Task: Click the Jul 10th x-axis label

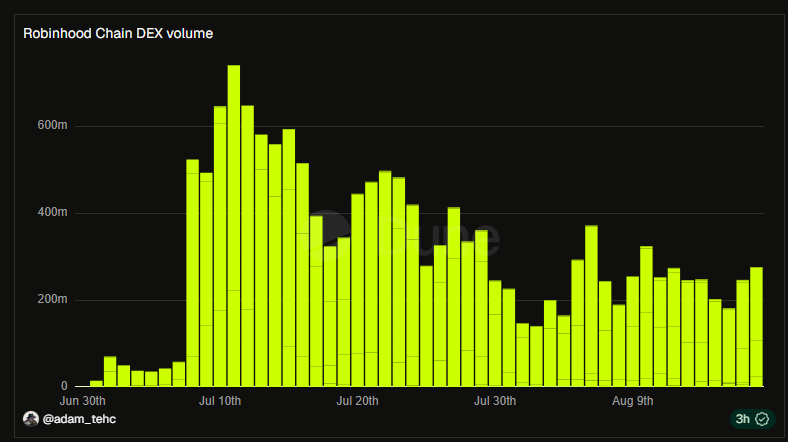Action: coord(220,401)
